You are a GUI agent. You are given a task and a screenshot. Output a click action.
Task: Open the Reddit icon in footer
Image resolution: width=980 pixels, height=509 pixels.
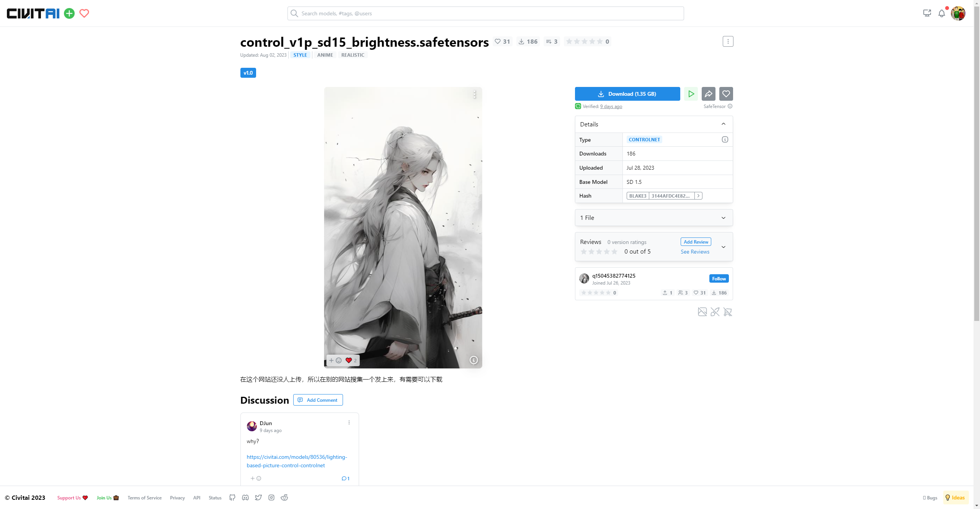coord(284,498)
